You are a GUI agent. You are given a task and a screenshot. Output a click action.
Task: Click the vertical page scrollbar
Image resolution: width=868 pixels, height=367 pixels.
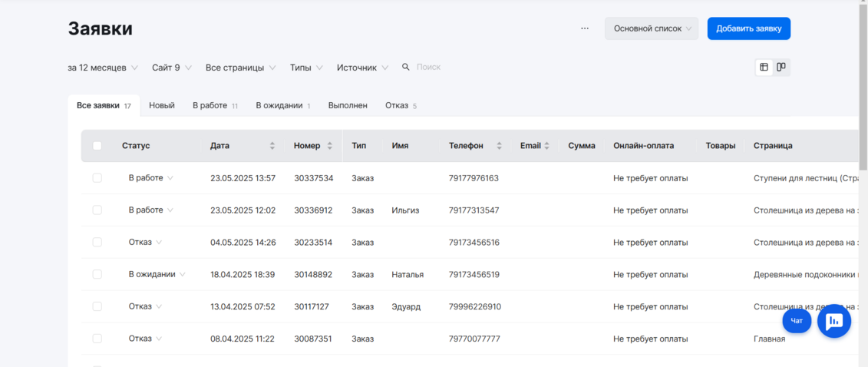[x=863, y=86]
